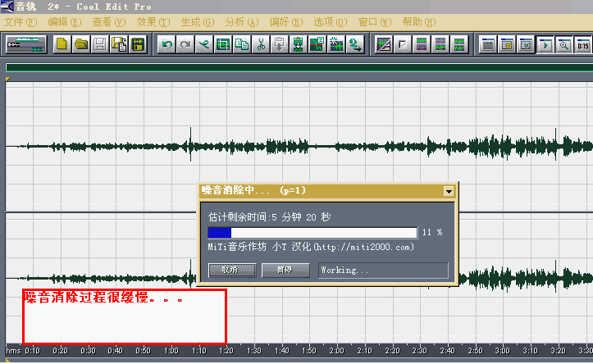
Task: Click the green loop-shaped repeat icon
Action: (x=204, y=44)
